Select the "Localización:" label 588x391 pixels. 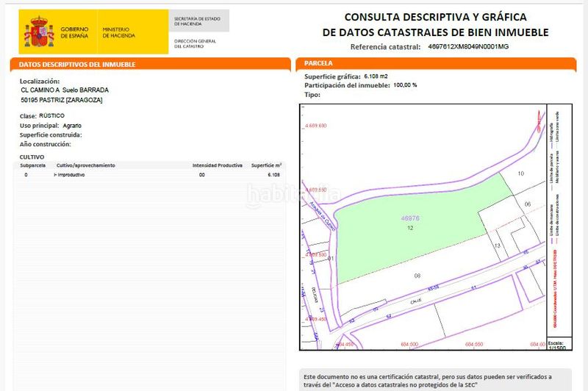click(x=40, y=81)
